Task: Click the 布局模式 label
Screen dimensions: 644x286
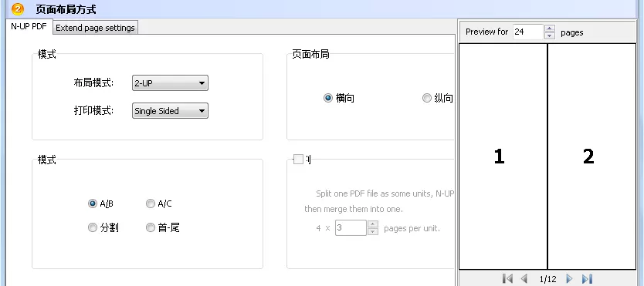Action: (x=93, y=83)
